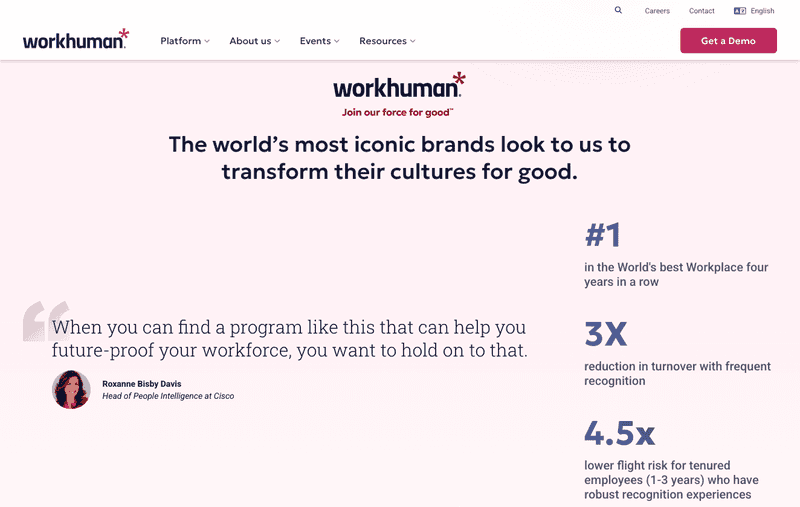
Task: Expand the Events navigation dropdown
Action: (x=319, y=41)
